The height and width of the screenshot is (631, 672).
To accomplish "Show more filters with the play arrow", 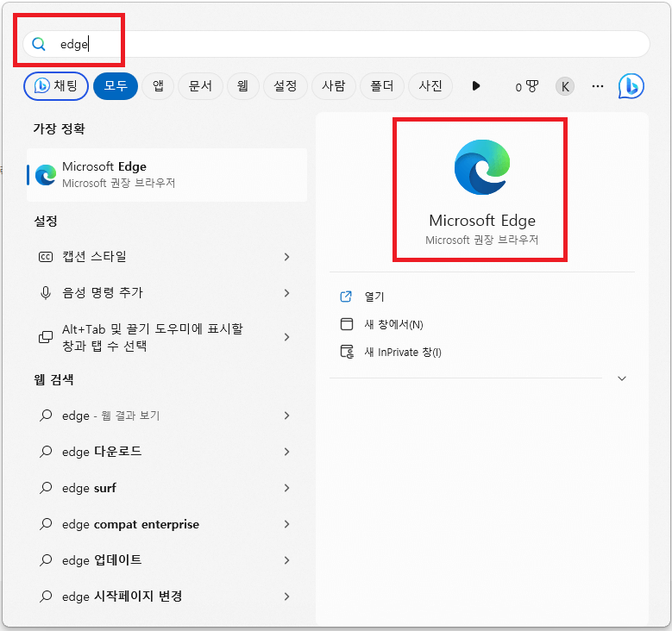I will point(476,86).
